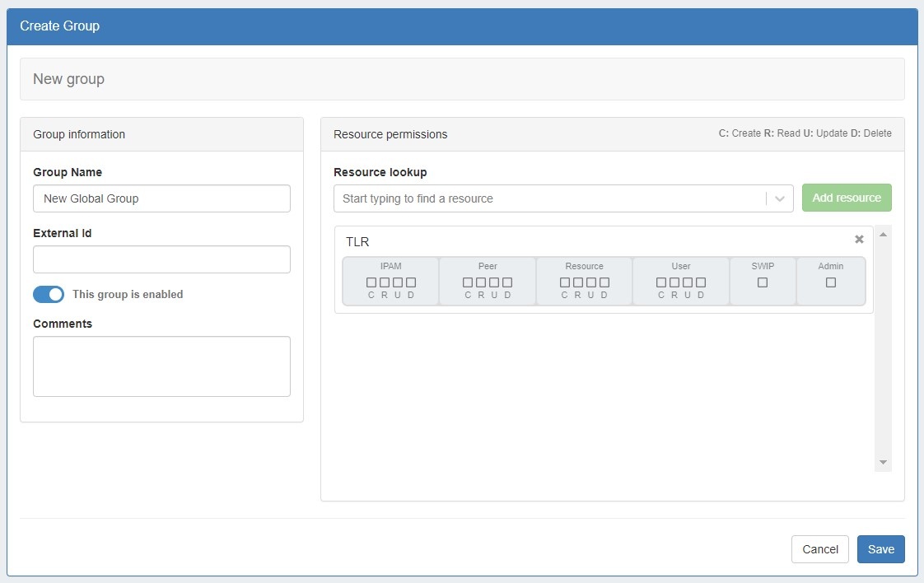This screenshot has width=924, height=583.
Task: Tick the User Delete permission checkbox
Action: (701, 282)
